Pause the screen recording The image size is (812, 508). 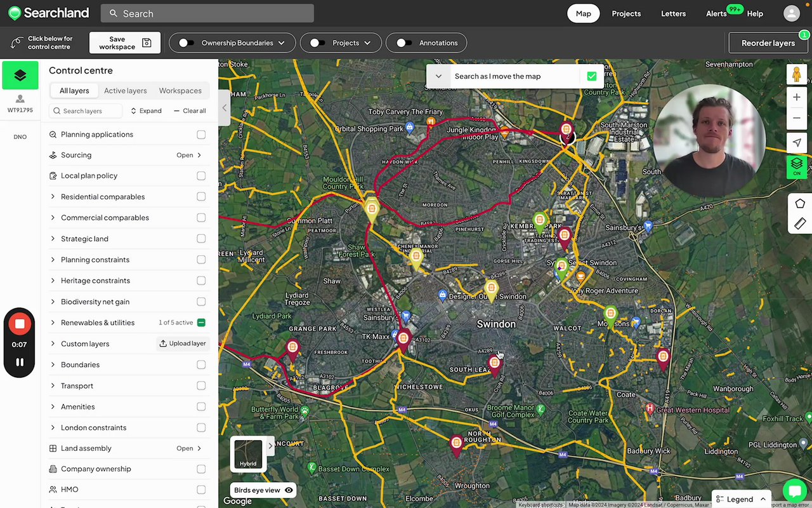(20, 362)
